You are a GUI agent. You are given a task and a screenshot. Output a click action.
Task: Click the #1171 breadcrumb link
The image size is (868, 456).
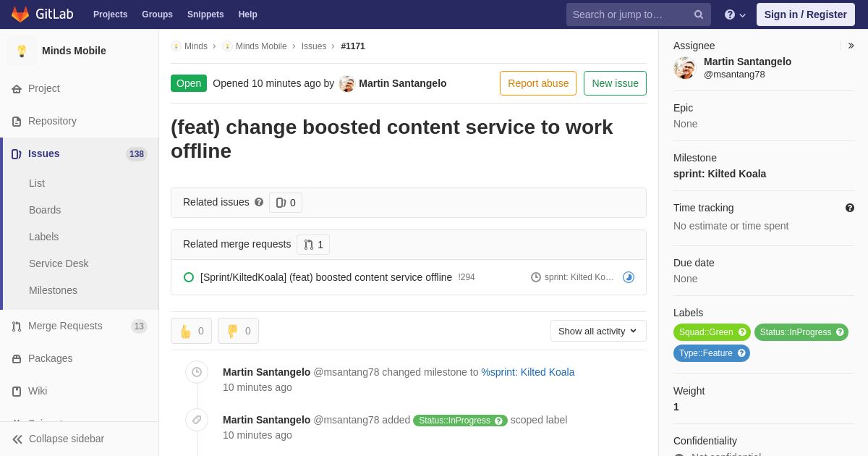point(353,46)
